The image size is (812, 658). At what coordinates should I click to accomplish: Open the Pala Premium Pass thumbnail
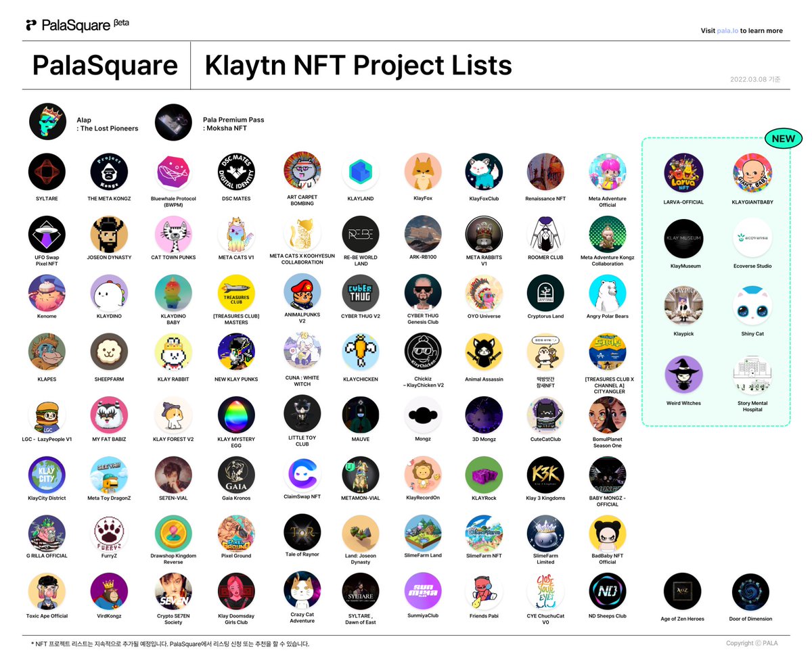[x=174, y=122]
